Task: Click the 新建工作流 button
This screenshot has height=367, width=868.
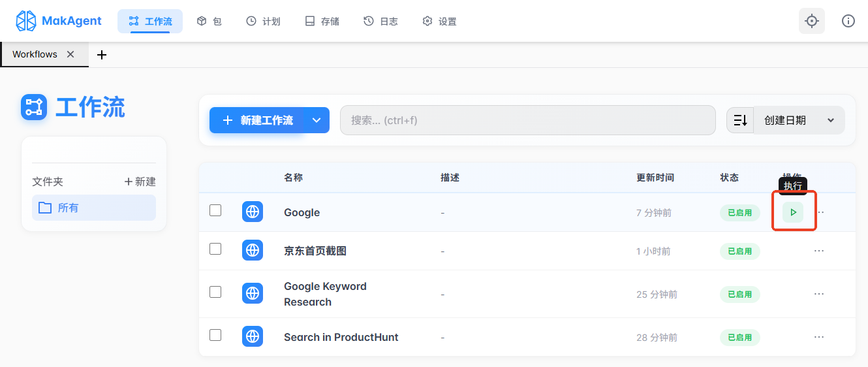Action: 258,120
